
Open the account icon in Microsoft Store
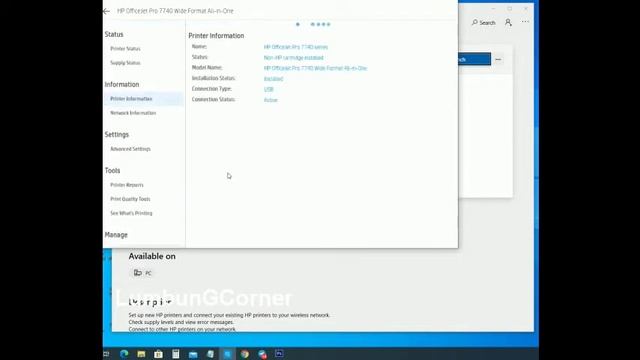[x=508, y=22]
